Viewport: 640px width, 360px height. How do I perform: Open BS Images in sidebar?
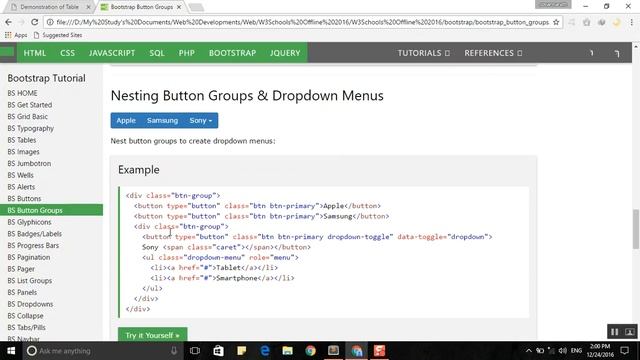(24, 152)
